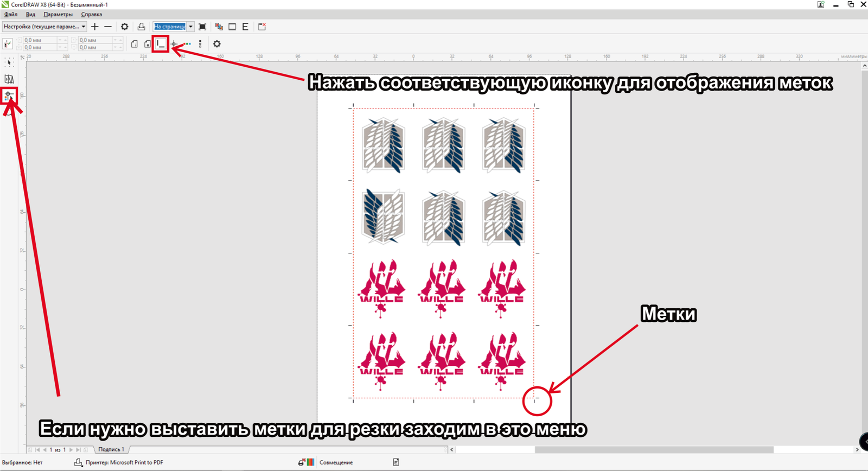The width and height of the screenshot is (868, 471).
Task: Click Выбранное: Нет status text
Action: click(x=22, y=463)
